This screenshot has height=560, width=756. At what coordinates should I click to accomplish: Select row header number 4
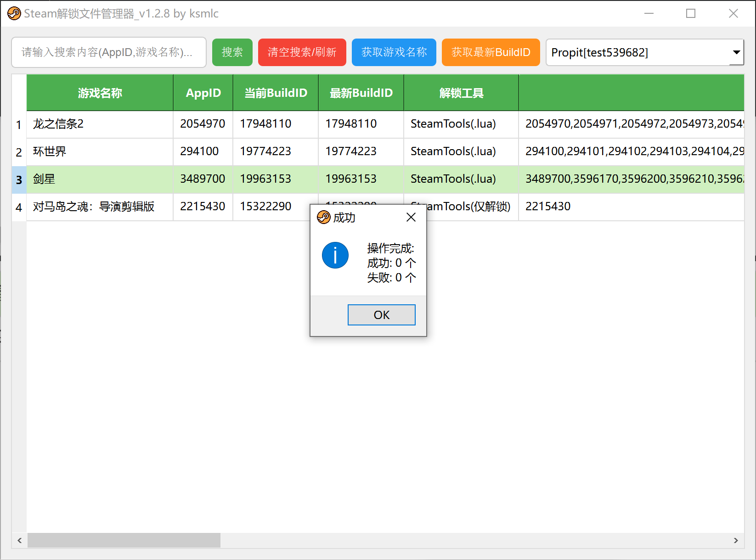click(x=19, y=207)
